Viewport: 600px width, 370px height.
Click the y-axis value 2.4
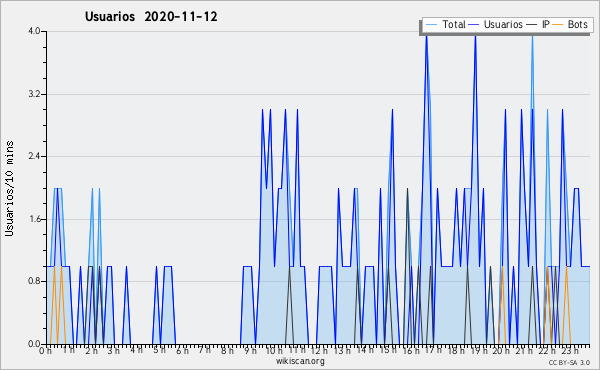(x=34, y=156)
